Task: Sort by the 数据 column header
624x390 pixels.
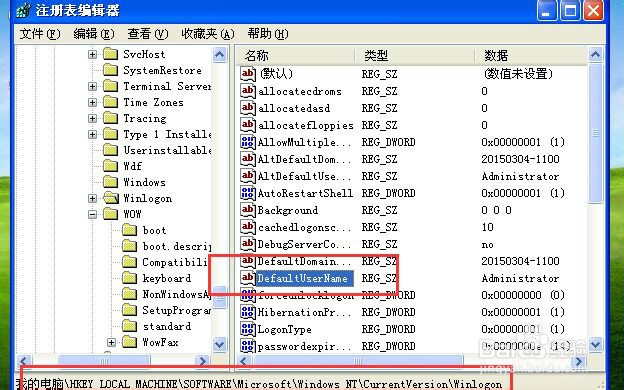Action: tap(531, 55)
